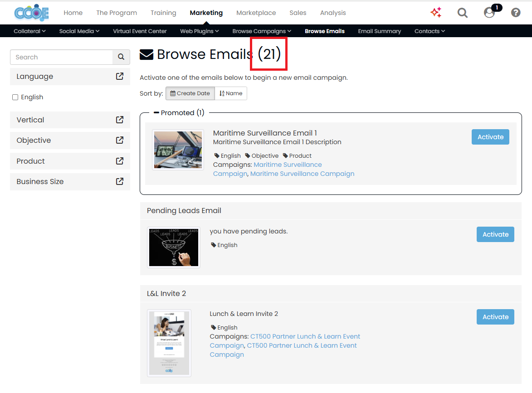The height and width of the screenshot is (393, 532).
Task: Click the English tag on Maritime Surveillance email
Action: click(x=228, y=155)
